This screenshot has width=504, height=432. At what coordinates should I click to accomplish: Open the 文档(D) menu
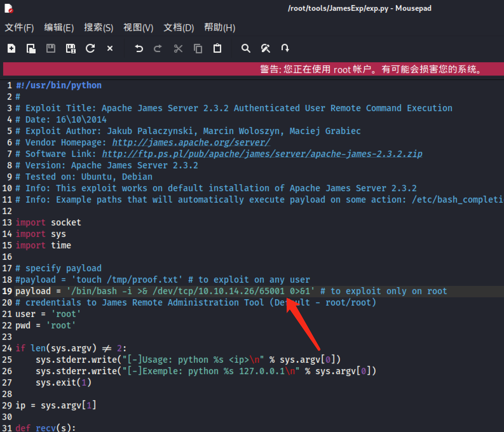[179, 28]
